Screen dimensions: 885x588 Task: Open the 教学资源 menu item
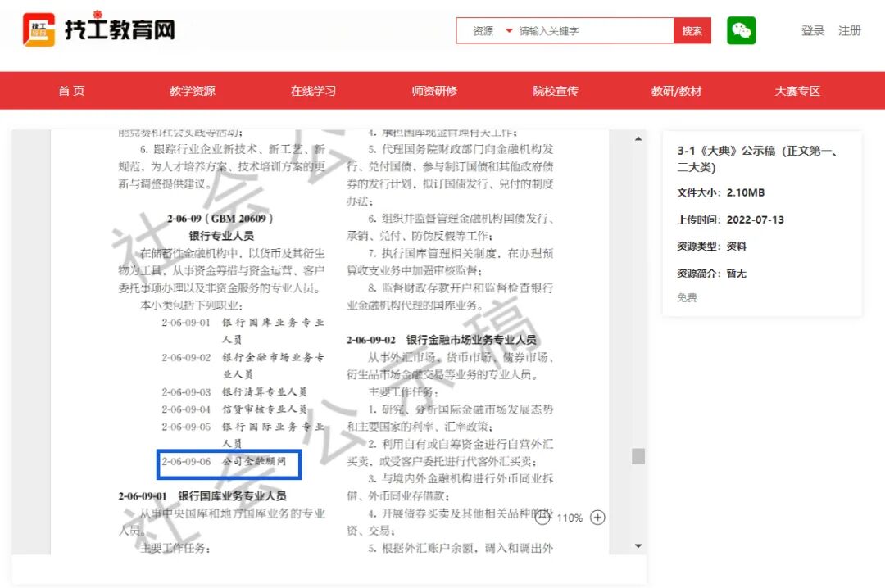point(193,91)
